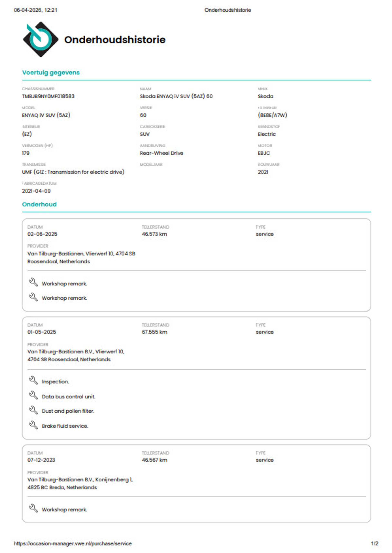Click the page number 1/2 indicator
Viewport: 392px width, 553px height.
click(x=374, y=543)
